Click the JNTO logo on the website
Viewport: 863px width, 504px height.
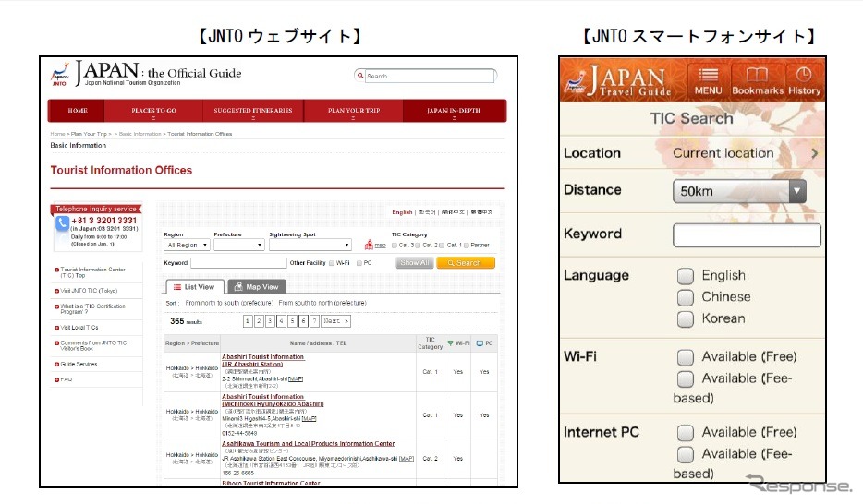point(59,74)
